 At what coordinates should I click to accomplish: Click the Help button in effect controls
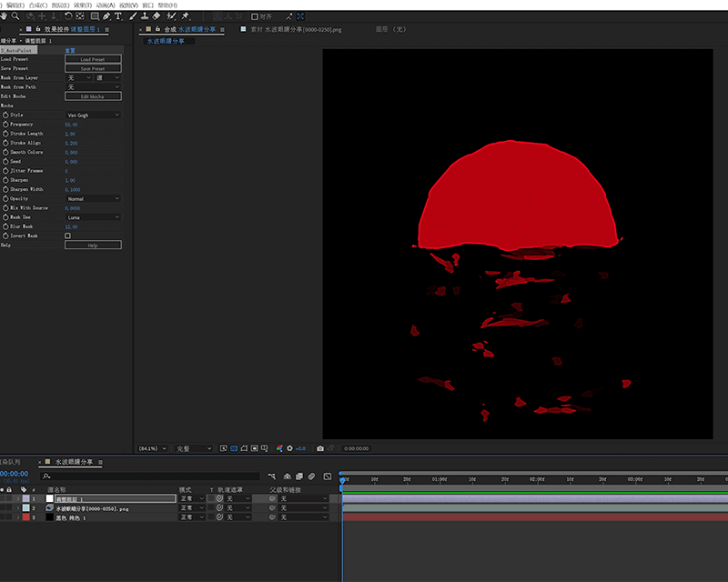pyautogui.click(x=93, y=245)
